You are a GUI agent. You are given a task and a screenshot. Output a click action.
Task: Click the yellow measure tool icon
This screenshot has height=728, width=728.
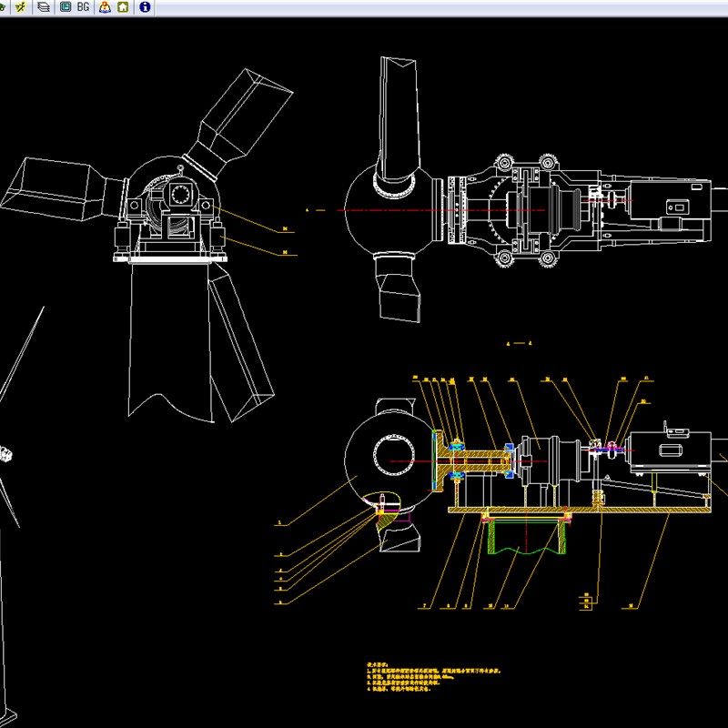pyautogui.click(x=21, y=7)
